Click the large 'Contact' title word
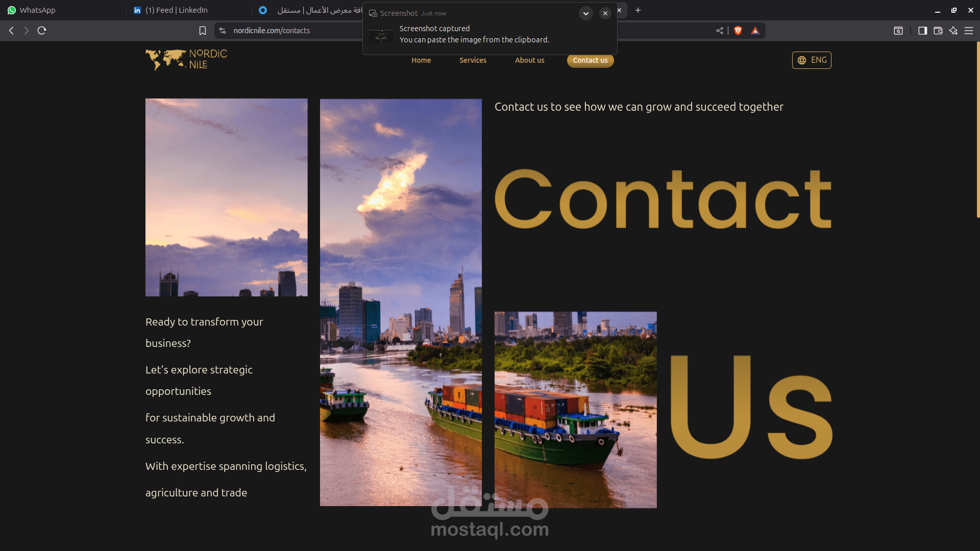980x551 pixels. coord(663,199)
